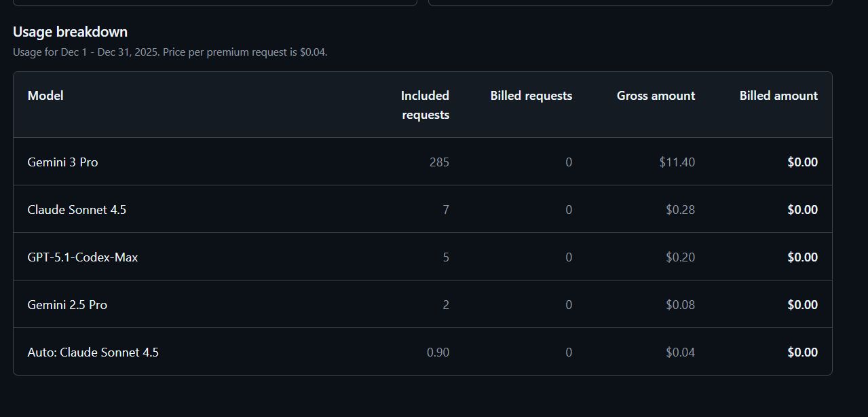Click the Model column header
This screenshot has width=868, height=417.
point(45,95)
